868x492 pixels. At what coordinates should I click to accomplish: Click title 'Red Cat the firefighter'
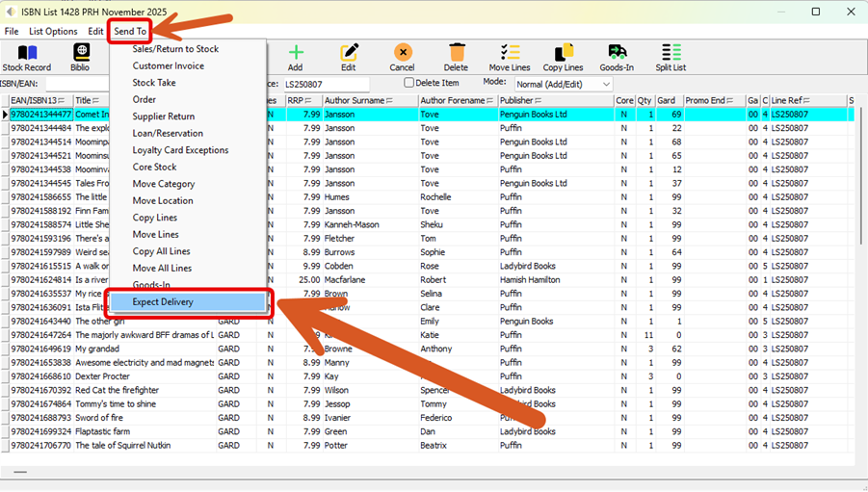(x=117, y=390)
